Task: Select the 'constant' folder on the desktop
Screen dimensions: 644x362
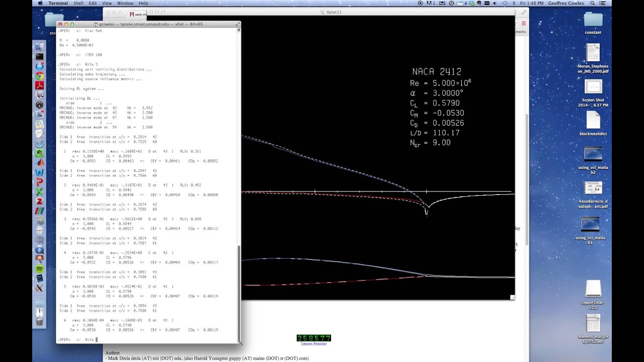Action: (593, 23)
